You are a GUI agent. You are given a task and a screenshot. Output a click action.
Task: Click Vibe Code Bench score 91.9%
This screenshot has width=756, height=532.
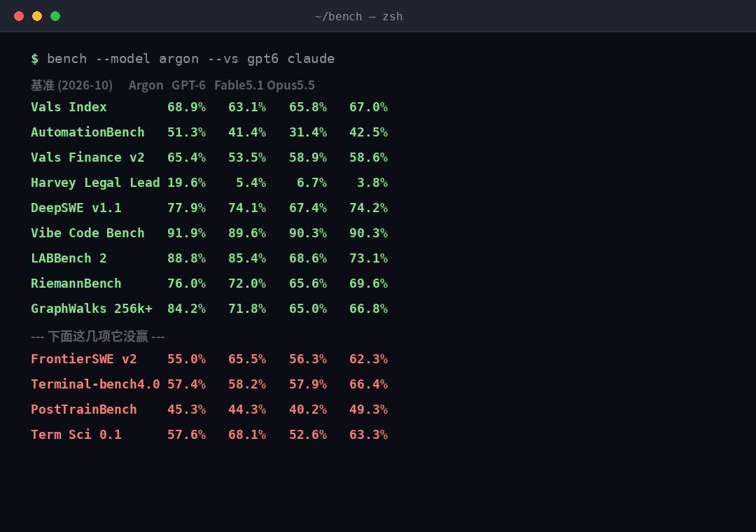(x=186, y=233)
